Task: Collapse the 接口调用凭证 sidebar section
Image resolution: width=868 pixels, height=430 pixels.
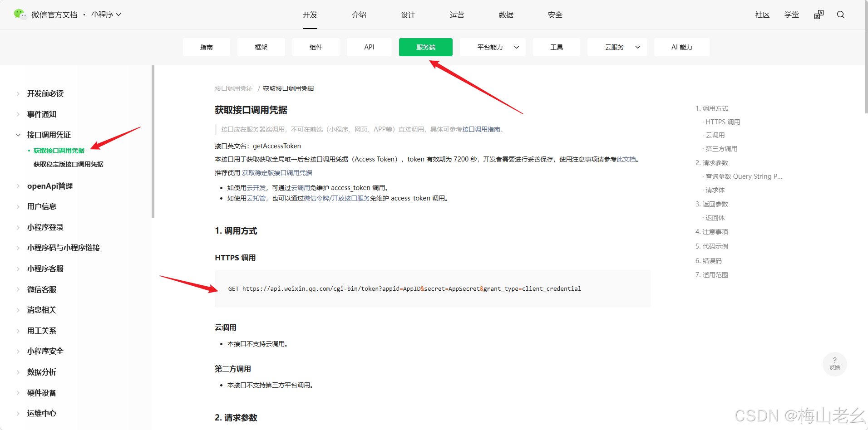Action: 49,135
